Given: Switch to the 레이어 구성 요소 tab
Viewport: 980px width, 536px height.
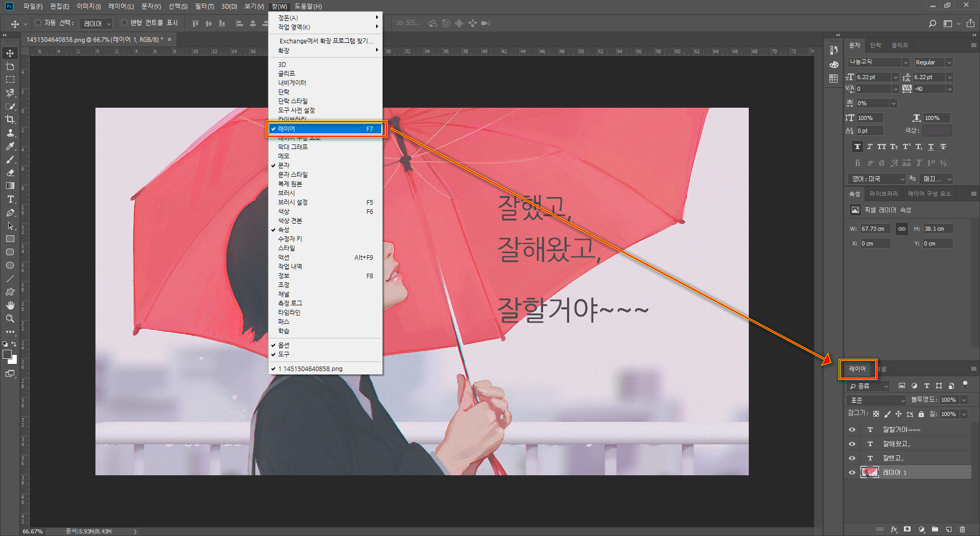Looking at the screenshot, I should (x=929, y=193).
